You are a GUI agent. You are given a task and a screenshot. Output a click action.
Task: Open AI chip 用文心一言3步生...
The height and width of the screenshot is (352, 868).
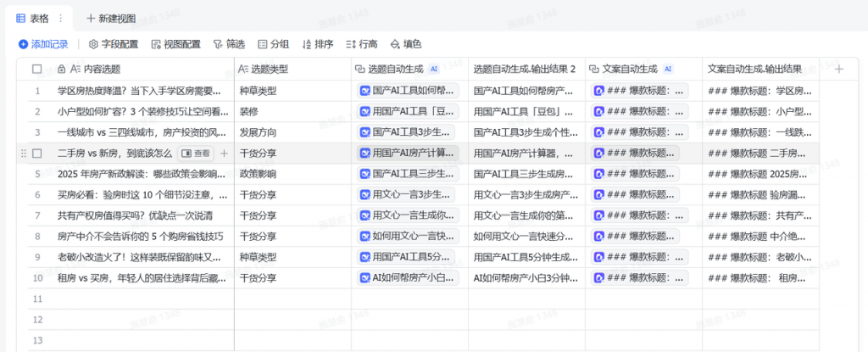408,194
